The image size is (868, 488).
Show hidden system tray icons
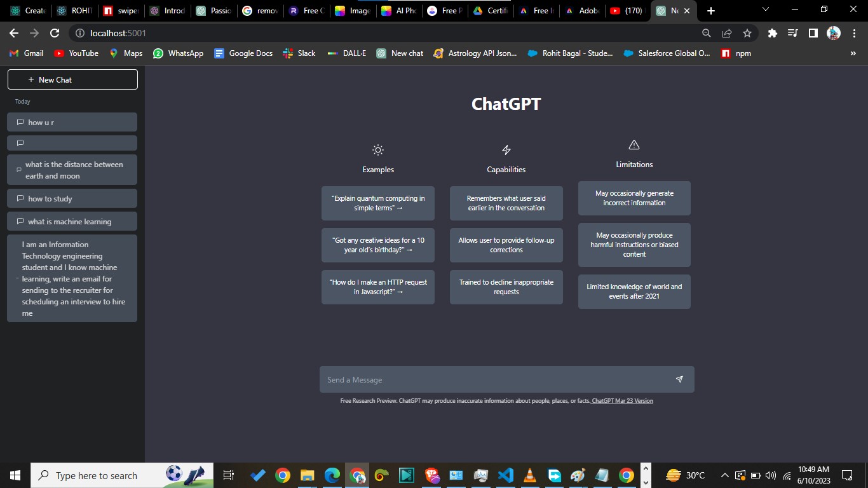pos(724,475)
